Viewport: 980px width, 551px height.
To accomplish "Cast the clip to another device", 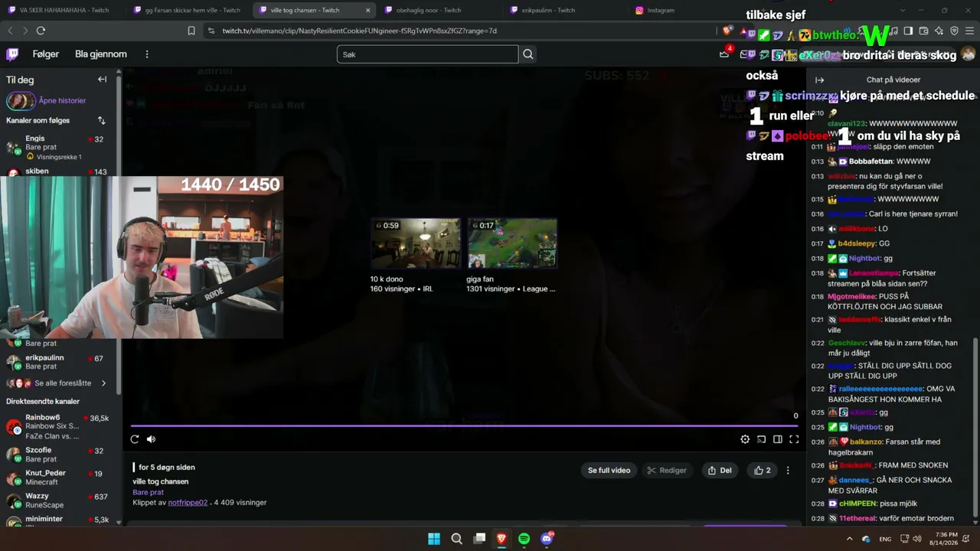I will tap(762, 439).
